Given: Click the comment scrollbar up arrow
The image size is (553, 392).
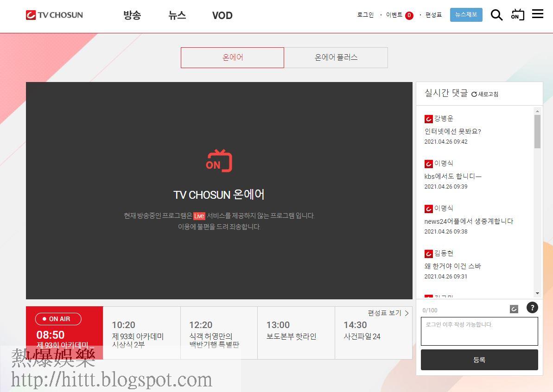Looking at the screenshot, I should pyautogui.click(x=538, y=111).
